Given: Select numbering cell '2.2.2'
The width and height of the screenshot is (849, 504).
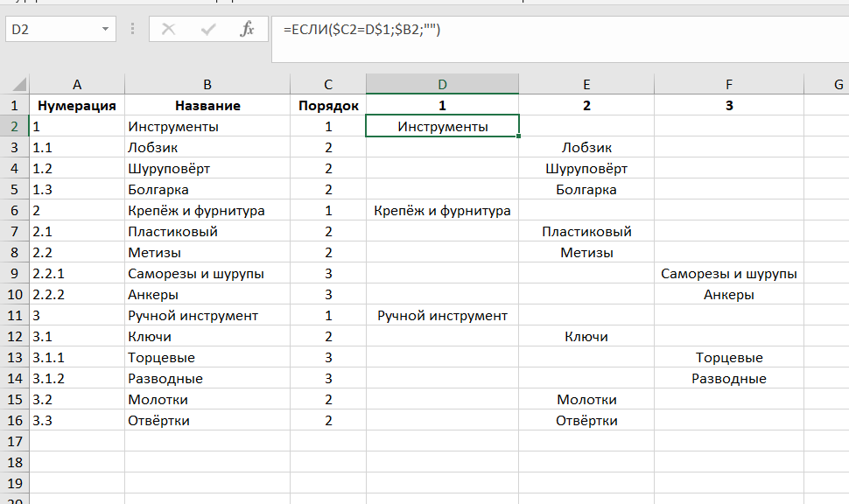Looking at the screenshot, I should (77, 295).
